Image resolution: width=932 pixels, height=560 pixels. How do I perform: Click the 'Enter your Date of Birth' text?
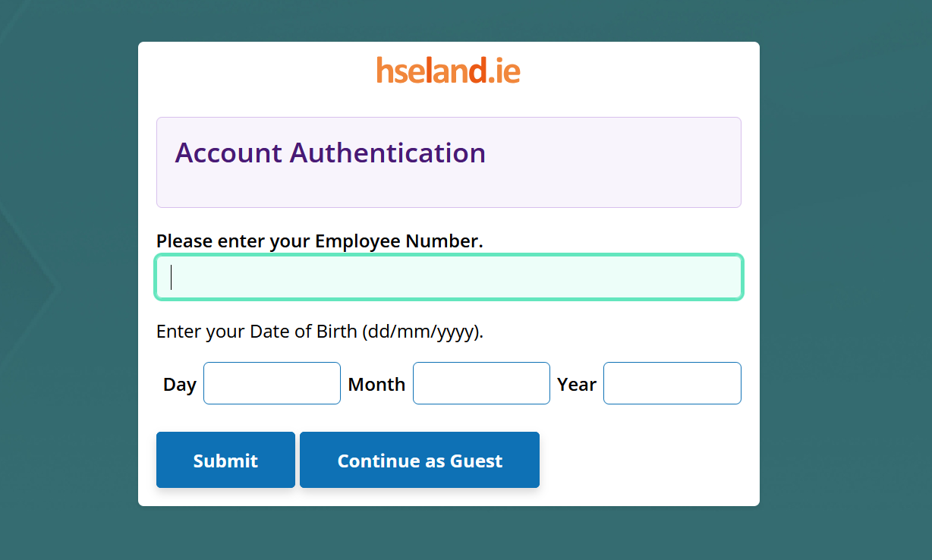(x=257, y=332)
